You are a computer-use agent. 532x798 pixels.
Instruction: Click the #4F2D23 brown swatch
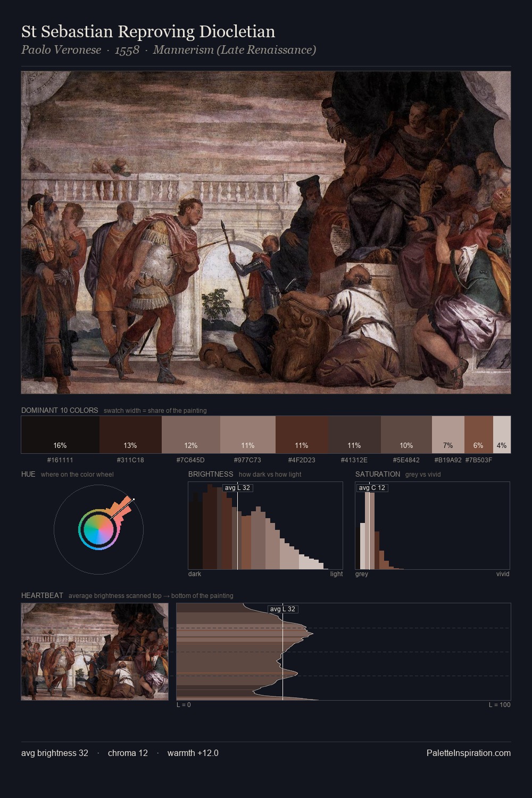[302, 435]
